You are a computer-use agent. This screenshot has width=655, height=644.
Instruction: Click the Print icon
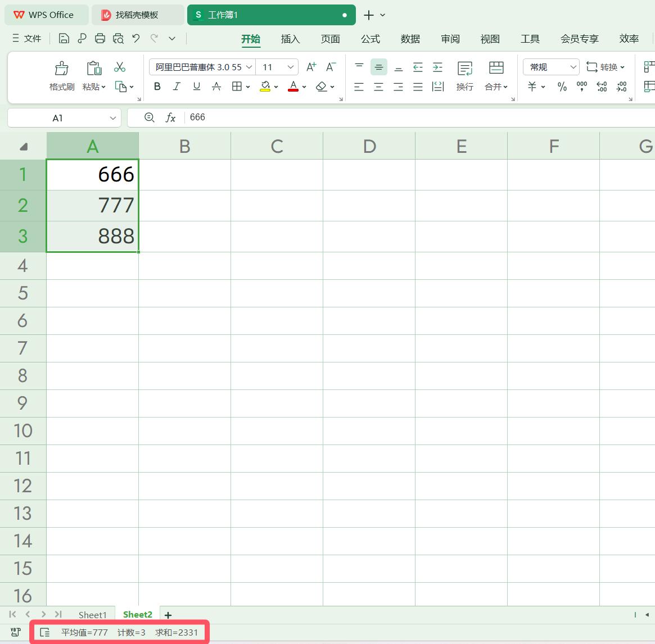100,38
